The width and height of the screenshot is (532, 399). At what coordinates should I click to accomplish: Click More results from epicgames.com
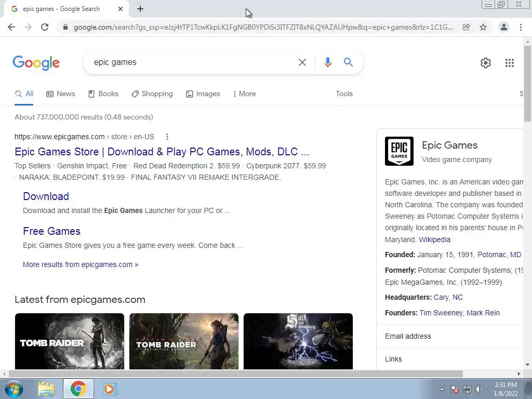(81, 264)
